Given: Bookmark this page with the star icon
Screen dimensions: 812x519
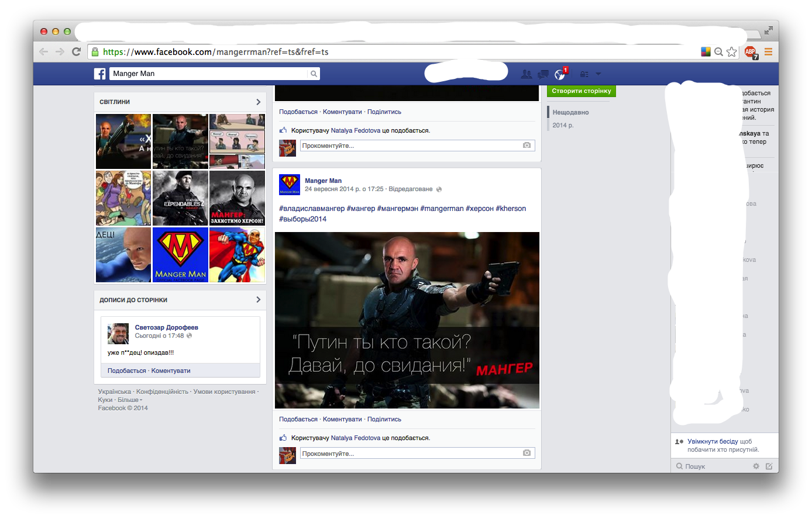Looking at the screenshot, I should pos(732,51).
